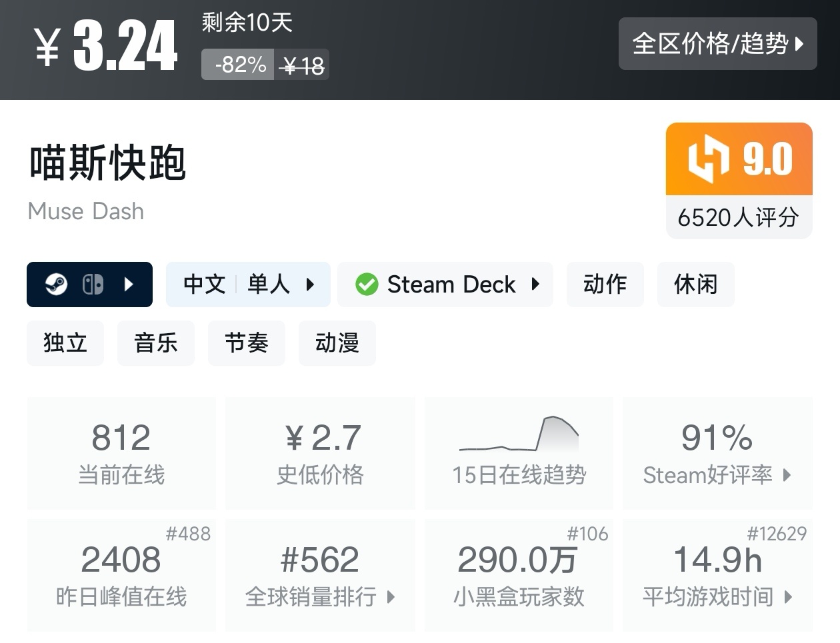Open 全球销量排行 ranking arrow
The height and width of the screenshot is (643, 840).
click(x=391, y=597)
